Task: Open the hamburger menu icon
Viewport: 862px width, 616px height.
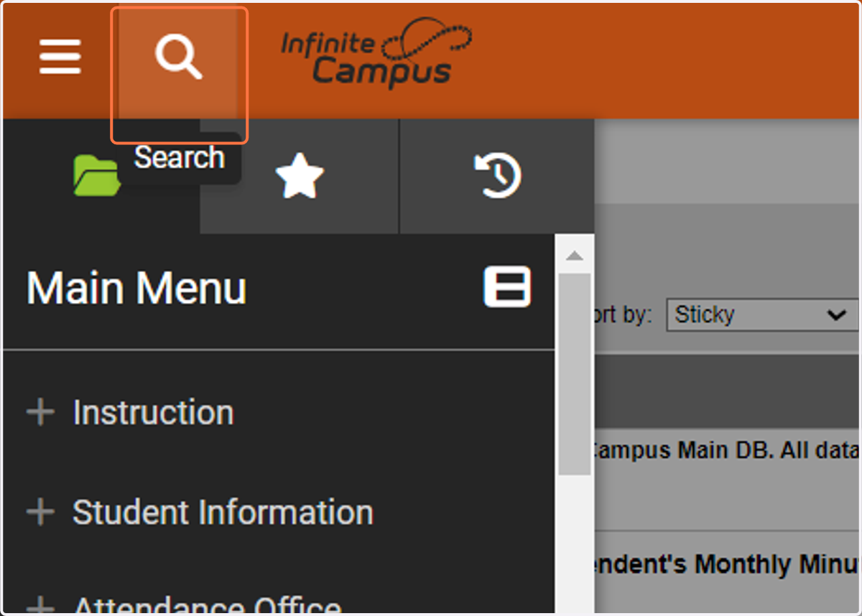Action: tap(60, 57)
